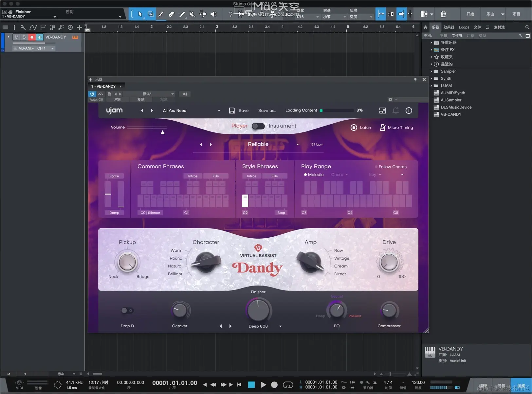Toggle the Drop D switch

pyautogui.click(x=127, y=311)
